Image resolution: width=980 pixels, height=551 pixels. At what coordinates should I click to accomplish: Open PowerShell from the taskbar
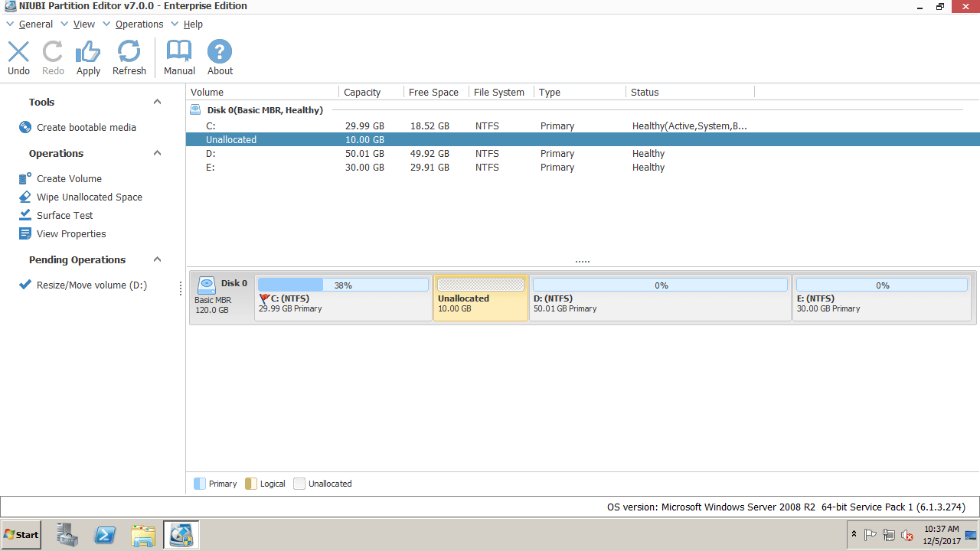click(105, 535)
